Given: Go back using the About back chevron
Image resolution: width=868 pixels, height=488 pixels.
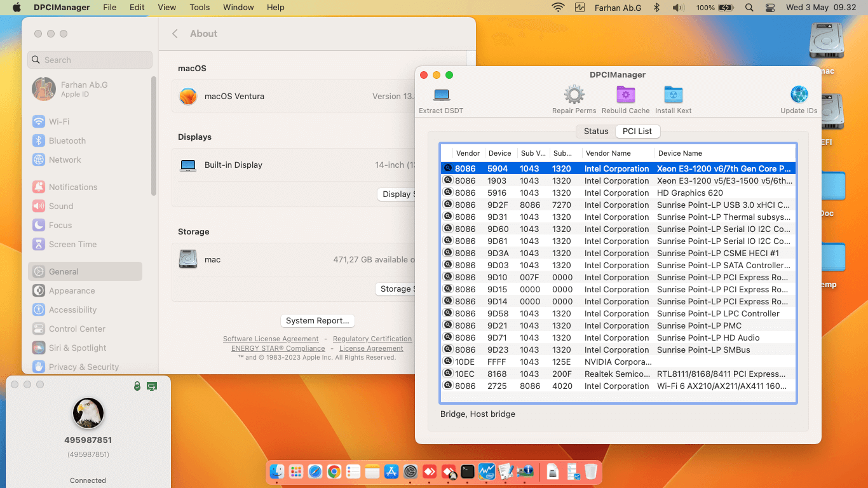Looking at the screenshot, I should [x=175, y=34].
